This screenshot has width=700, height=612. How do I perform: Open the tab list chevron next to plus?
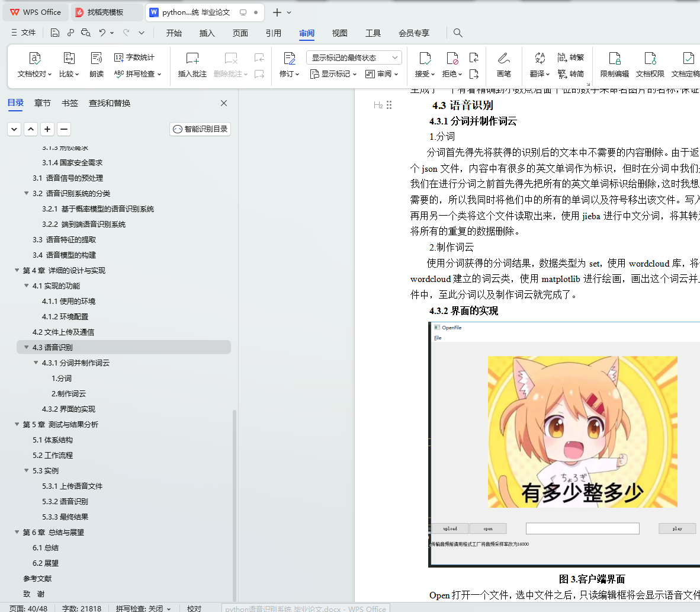(289, 12)
